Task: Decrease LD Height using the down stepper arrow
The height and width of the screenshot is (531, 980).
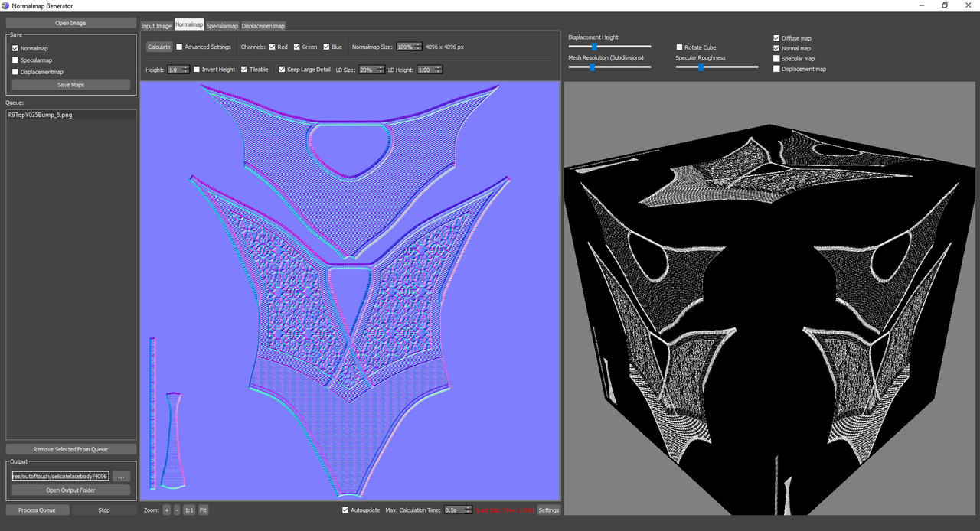Action: [x=438, y=72]
